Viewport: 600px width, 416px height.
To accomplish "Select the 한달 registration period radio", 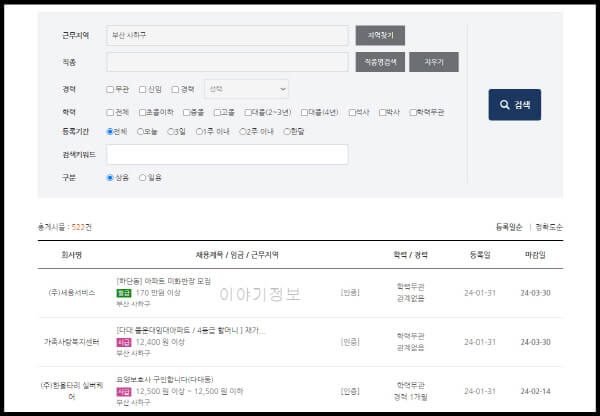I will click(x=287, y=132).
